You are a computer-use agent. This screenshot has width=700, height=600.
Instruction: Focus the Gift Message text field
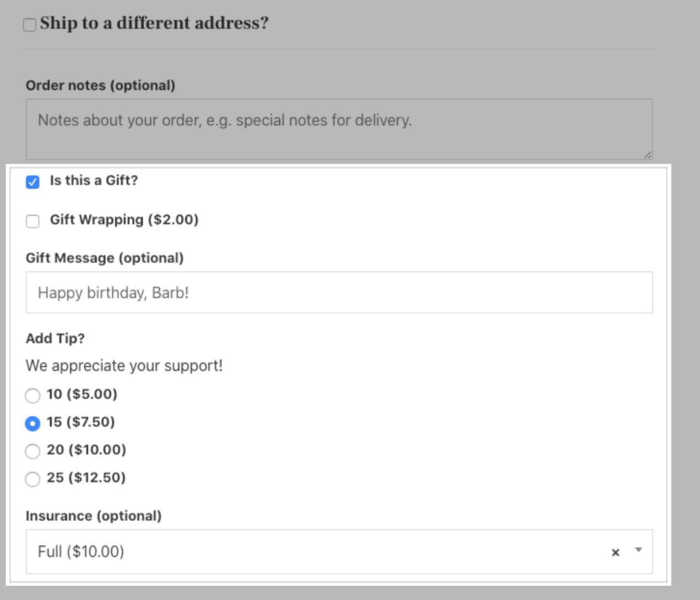click(339, 293)
